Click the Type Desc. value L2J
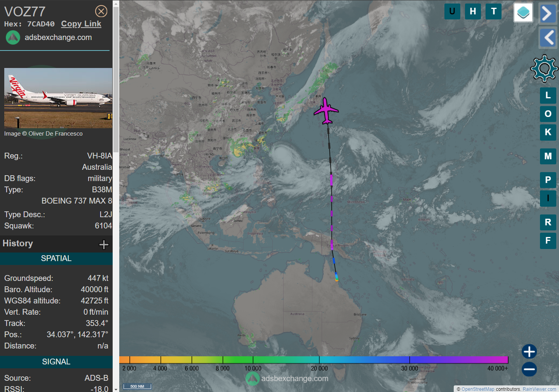The image size is (559, 392). (106, 214)
